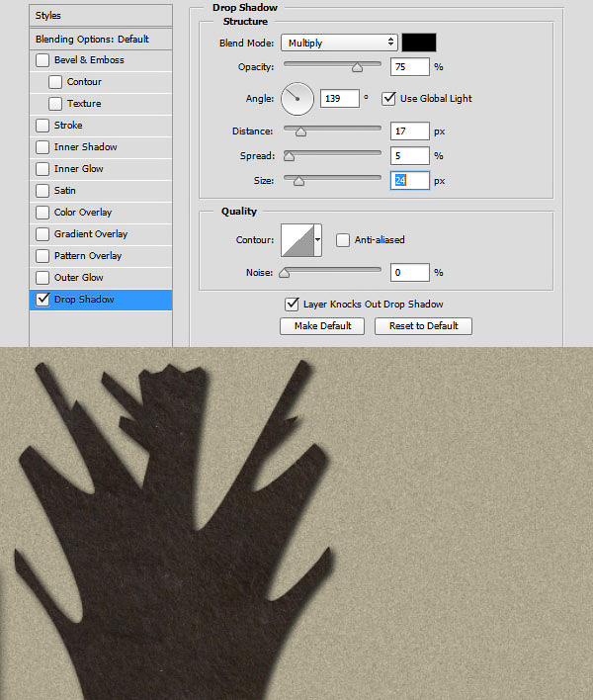Select the Bevel & Emboss style row
Image resolution: width=593 pixels, height=700 pixels.
click(101, 60)
